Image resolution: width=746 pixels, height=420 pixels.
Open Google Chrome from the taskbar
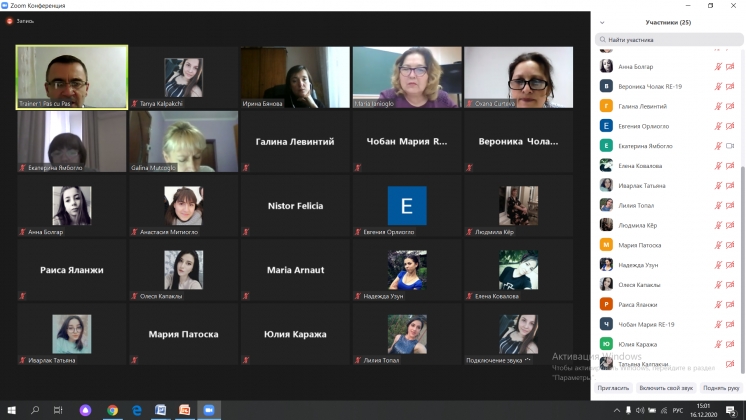pos(112,410)
